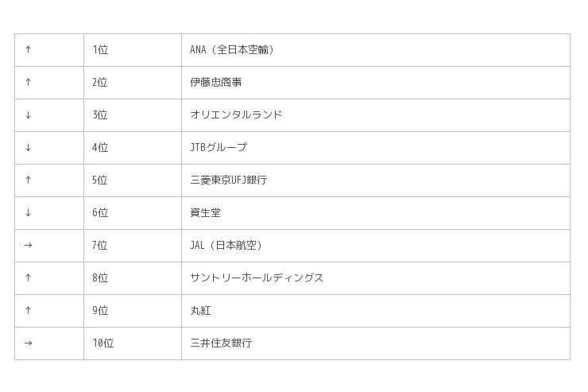Click the up arrow beside 5位
Viewport: 588px width, 392px height.
[x=29, y=180]
